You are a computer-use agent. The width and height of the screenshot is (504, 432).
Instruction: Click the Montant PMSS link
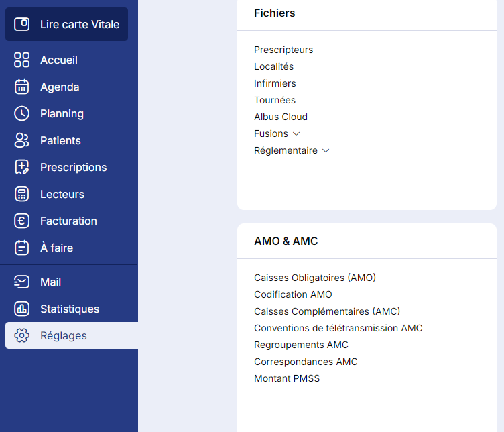coord(287,378)
